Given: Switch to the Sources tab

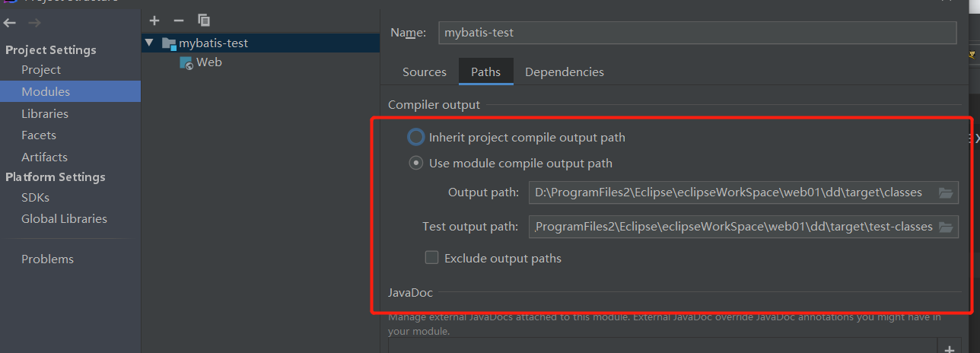Looking at the screenshot, I should (424, 72).
